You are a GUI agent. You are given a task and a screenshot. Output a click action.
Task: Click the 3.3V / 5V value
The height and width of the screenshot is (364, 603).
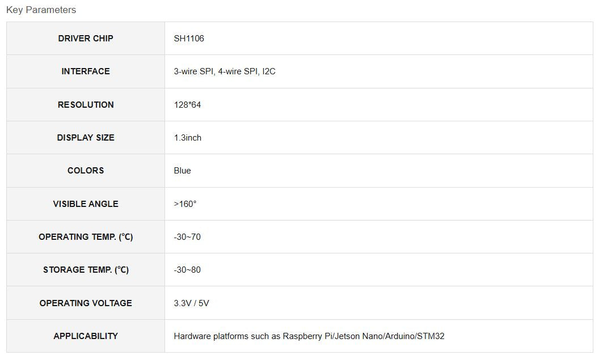192,303
